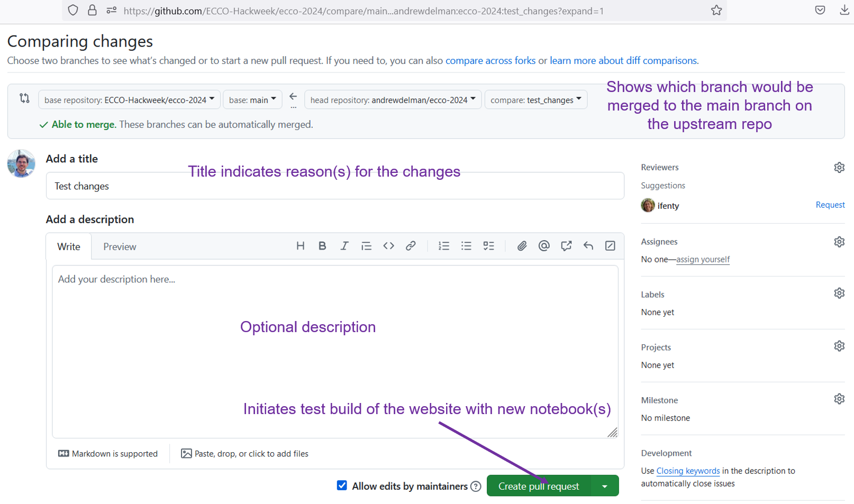Request review from ifenty

pyautogui.click(x=830, y=205)
